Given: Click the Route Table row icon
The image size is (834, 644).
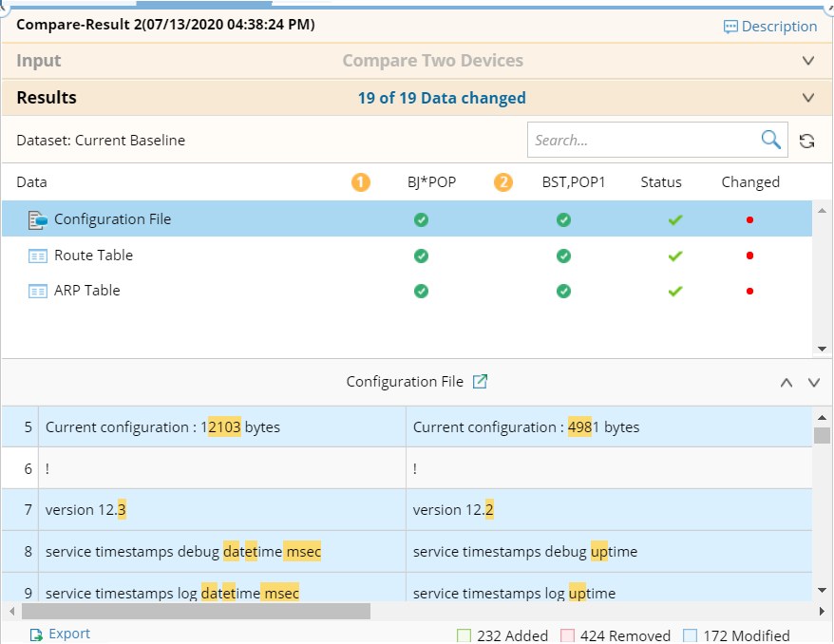Looking at the screenshot, I should [x=38, y=256].
